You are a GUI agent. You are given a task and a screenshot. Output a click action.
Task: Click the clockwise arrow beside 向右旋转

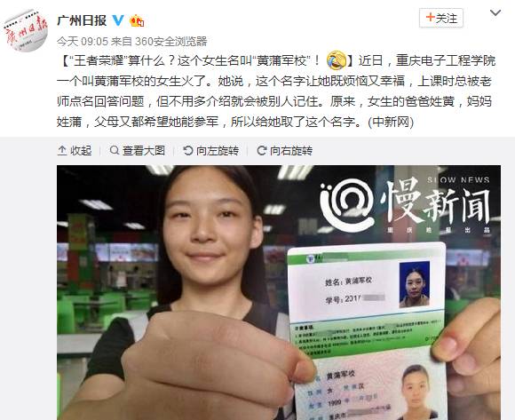tap(261, 151)
